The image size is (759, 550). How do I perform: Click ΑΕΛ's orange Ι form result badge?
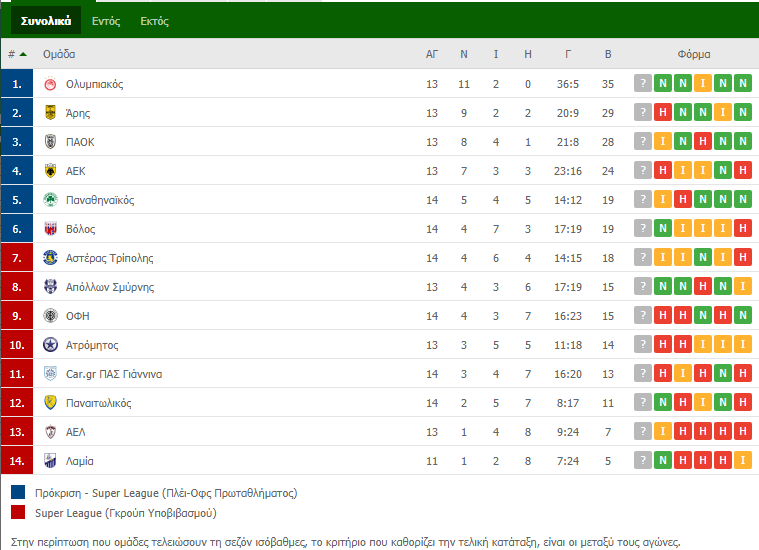point(663,431)
